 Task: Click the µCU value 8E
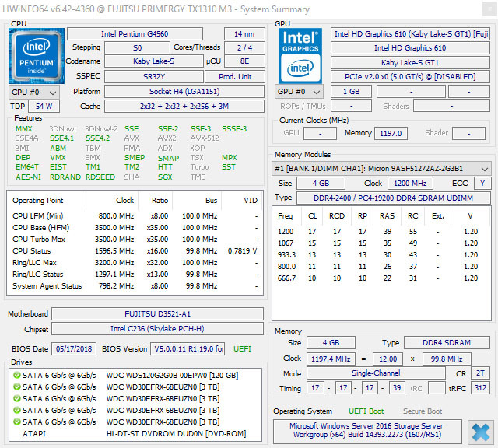(244, 61)
